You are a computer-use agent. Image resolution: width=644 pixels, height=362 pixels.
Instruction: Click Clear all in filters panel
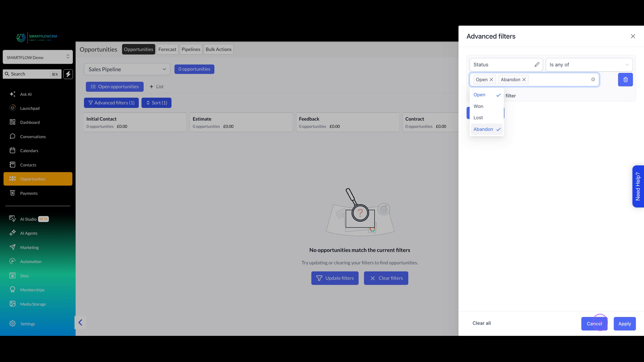(x=481, y=323)
